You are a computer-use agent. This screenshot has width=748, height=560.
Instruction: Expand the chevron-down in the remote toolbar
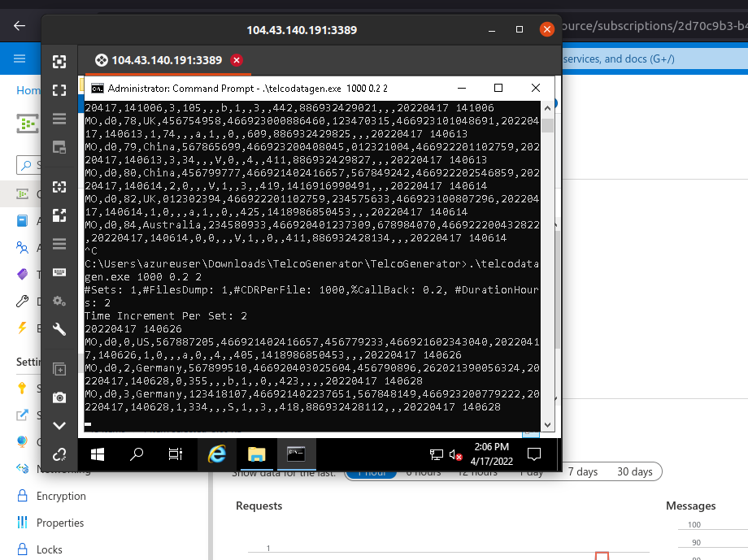point(59,424)
